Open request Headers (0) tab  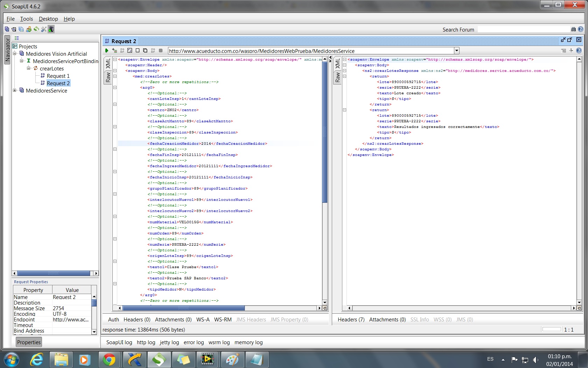[x=137, y=320]
